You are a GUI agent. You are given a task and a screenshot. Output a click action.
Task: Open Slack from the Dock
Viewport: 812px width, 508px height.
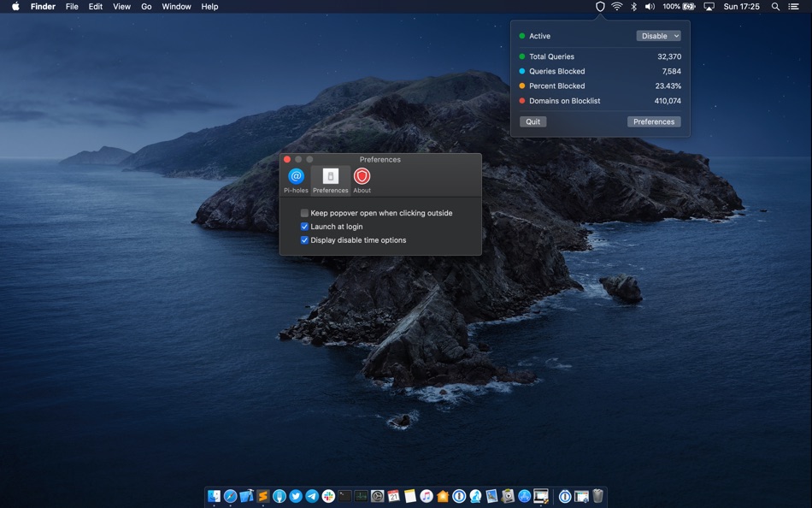click(x=328, y=496)
